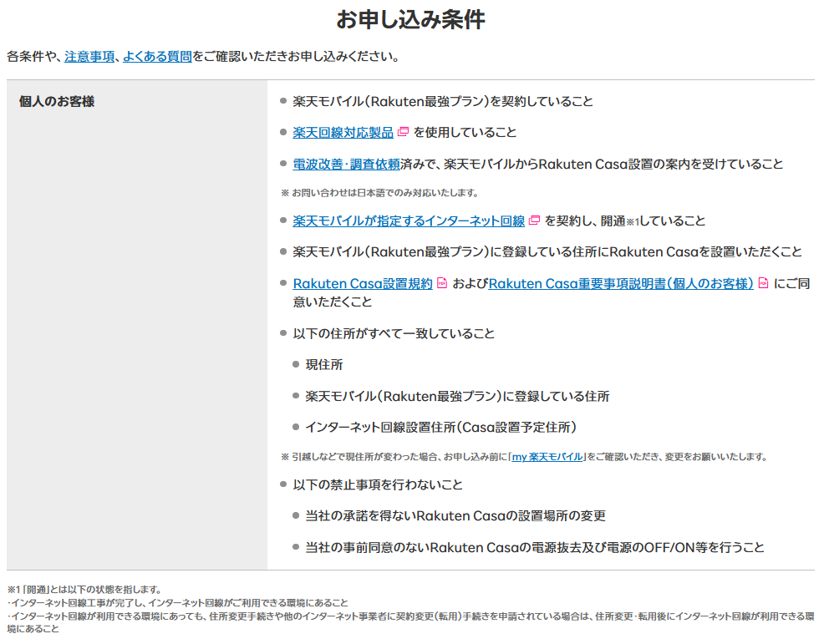Click footnote line インターネット回線工事が完了し
The width and height of the screenshot is (829, 644).
tap(178, 603)
